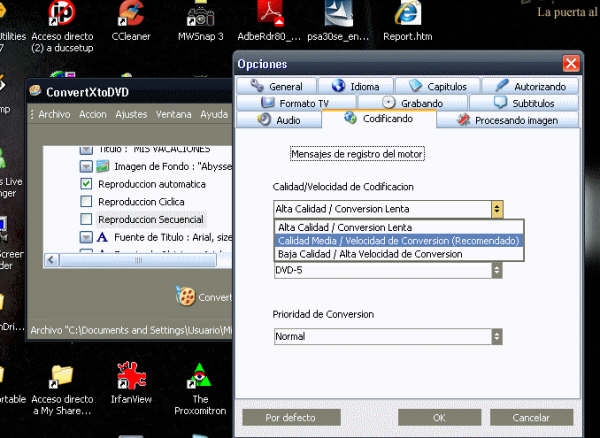Screen dimensions: 600x438
Task: Click the Calidad/Velocidad de Codificacion label
Action: click(343, 187)
